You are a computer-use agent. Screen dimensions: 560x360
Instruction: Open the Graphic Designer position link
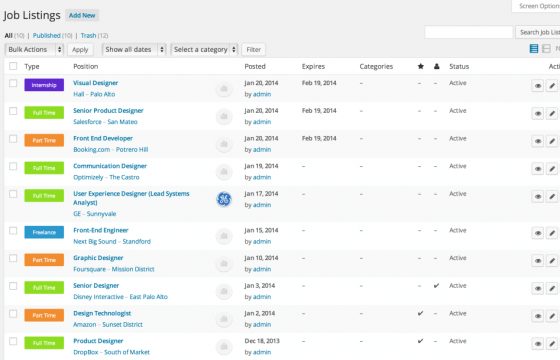pyautogui.click(x=98, y=258)
